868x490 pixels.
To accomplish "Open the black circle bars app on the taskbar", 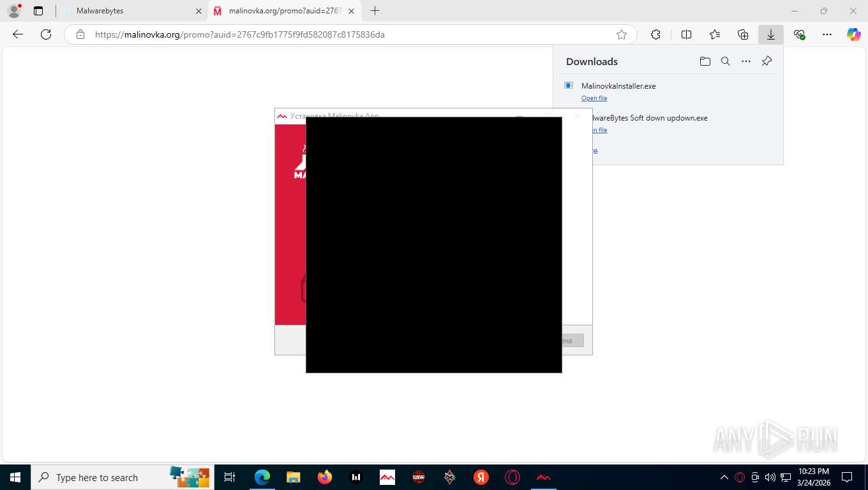I will click(x=356, y=477).
